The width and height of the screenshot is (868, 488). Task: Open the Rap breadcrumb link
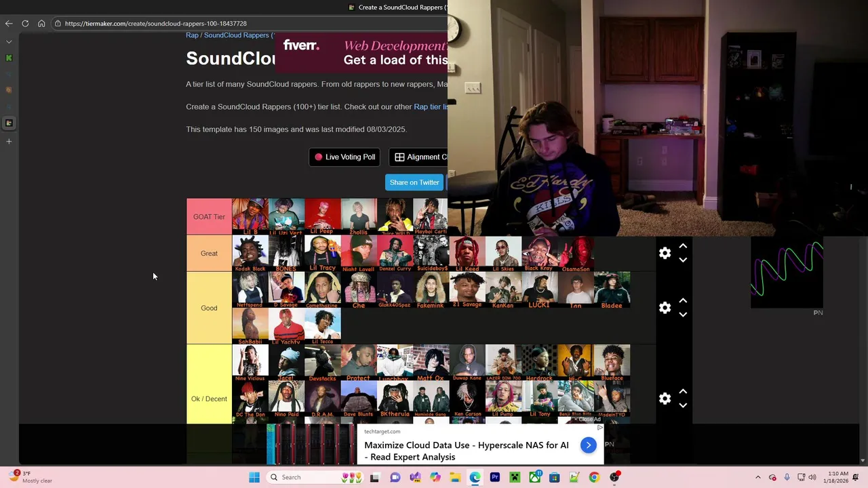click(x=192, y=35)
